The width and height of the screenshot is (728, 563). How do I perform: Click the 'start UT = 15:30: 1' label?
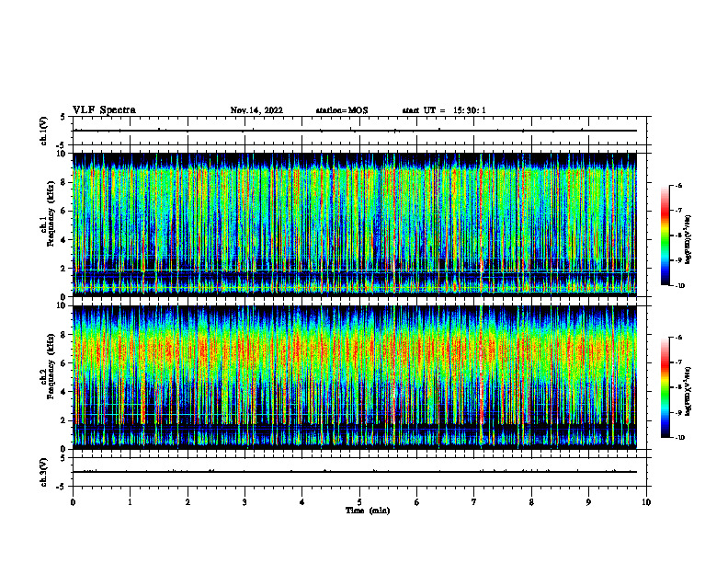click(444, 110)
